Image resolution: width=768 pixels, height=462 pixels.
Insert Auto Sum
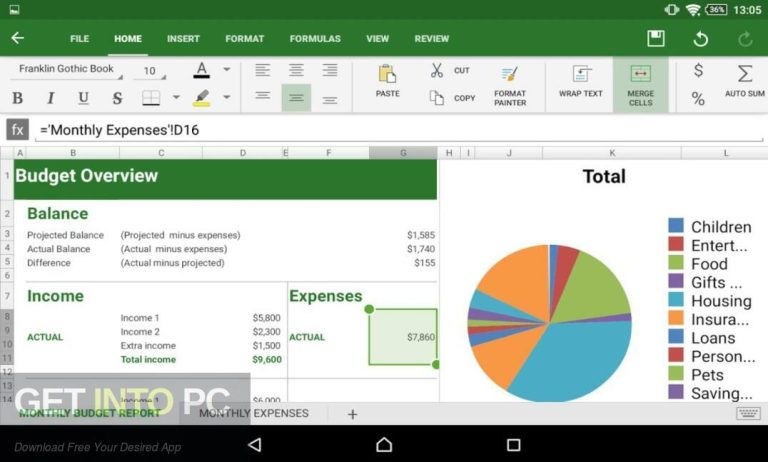coord(744,81)
